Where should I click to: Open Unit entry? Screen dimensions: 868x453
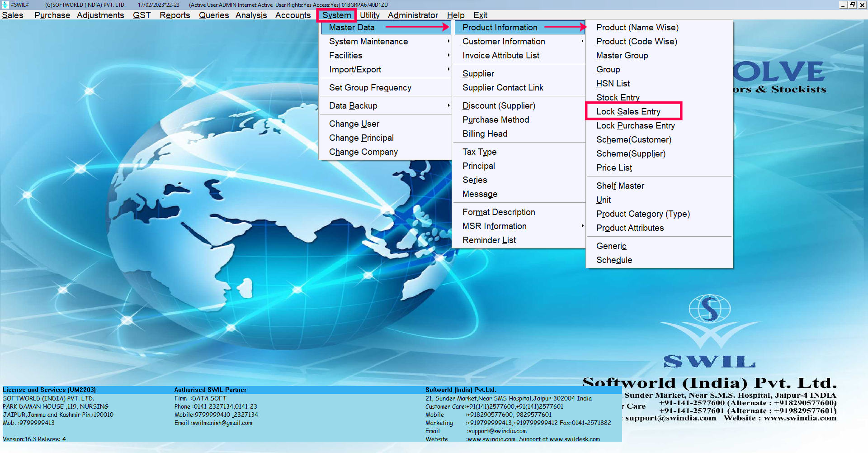tap(659, 200)
